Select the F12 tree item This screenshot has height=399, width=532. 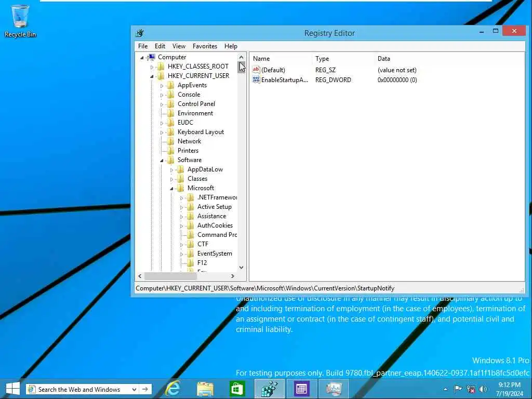202,262
